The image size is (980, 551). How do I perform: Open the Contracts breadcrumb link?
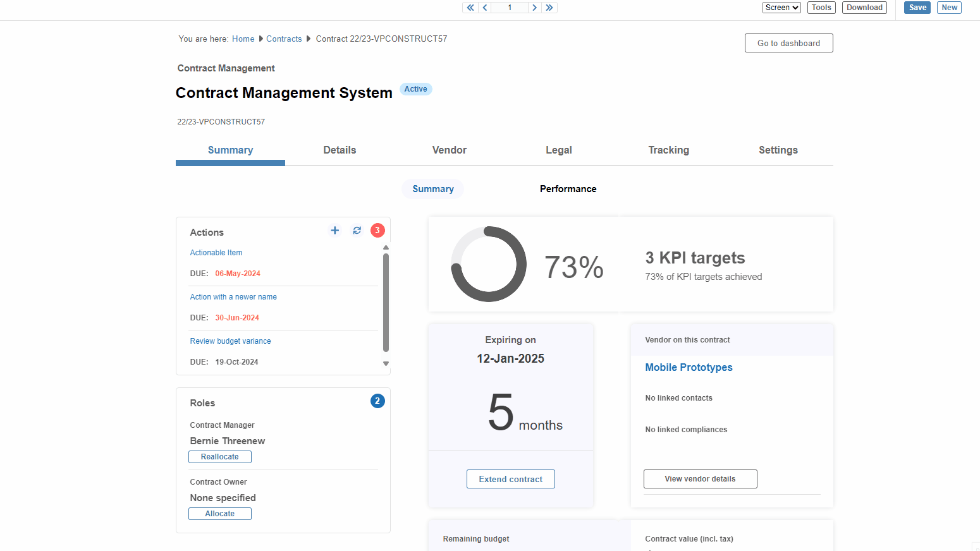point(284,39)
